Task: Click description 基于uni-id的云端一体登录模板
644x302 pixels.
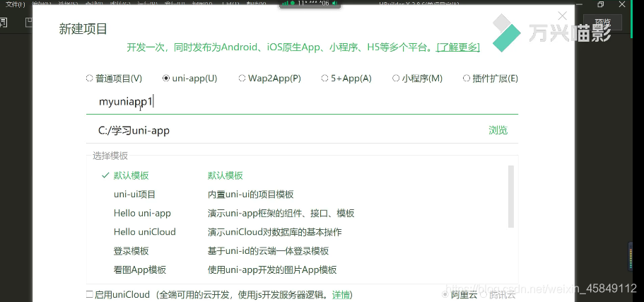Action: click(x=268, y=251)
